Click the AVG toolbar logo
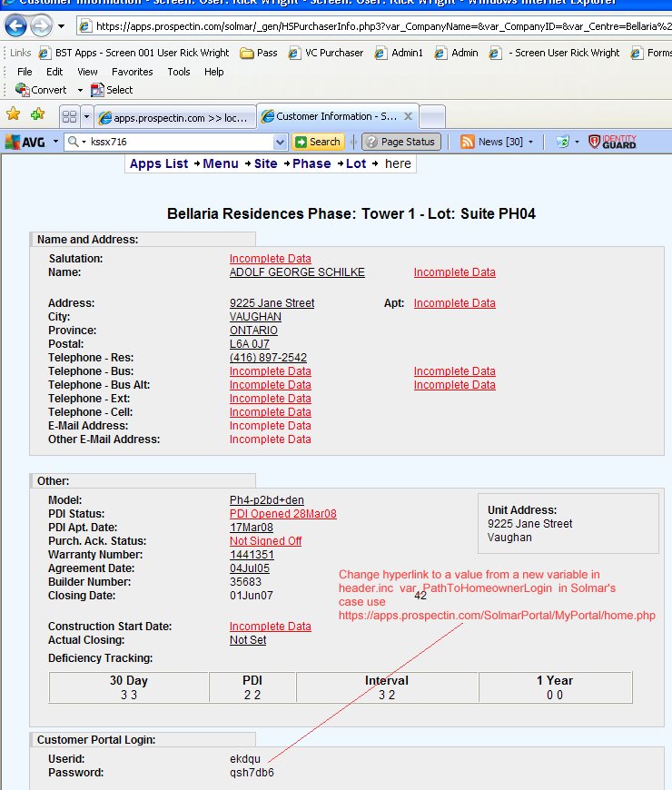 (25, 142)
